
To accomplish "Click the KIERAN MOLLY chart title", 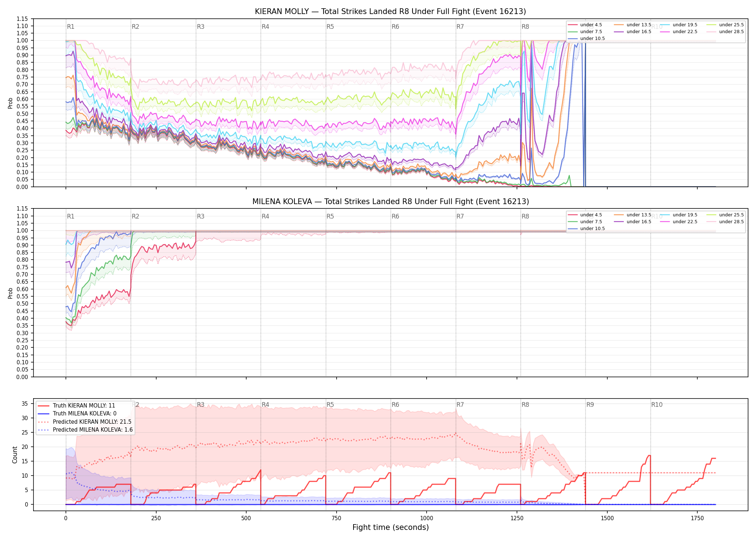I will [390, 12].
